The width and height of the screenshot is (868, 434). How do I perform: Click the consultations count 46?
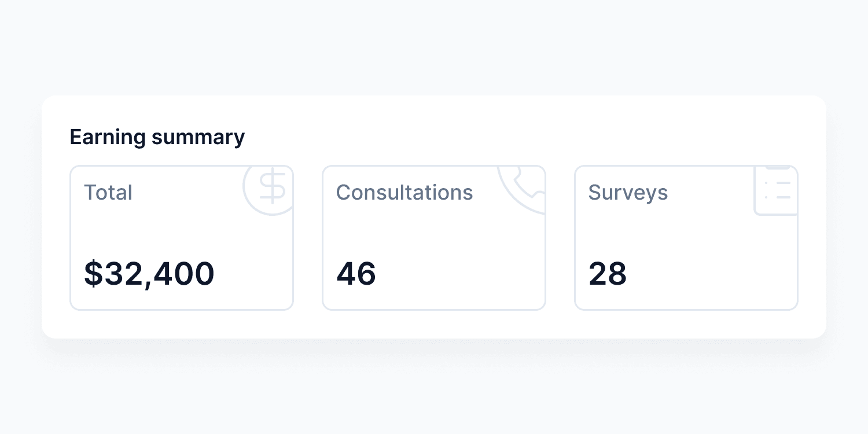click(356, 274)
